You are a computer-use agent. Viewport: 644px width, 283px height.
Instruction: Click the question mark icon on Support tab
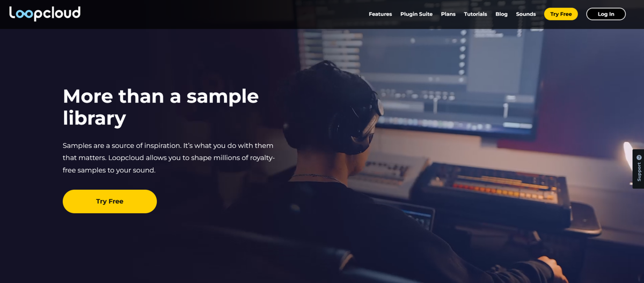click(x=639, y=158)
